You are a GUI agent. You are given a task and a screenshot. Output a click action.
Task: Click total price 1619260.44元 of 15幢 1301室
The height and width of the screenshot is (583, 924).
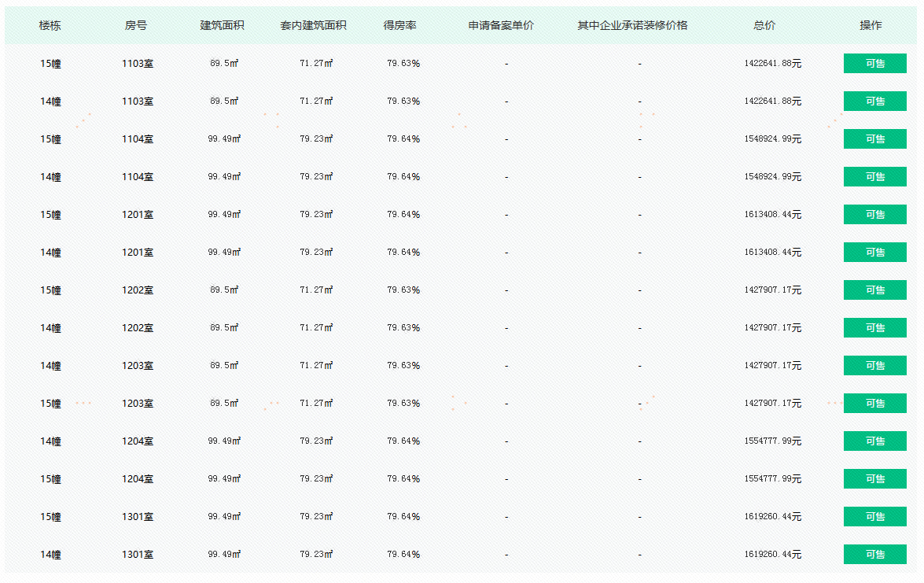(772, 516)
